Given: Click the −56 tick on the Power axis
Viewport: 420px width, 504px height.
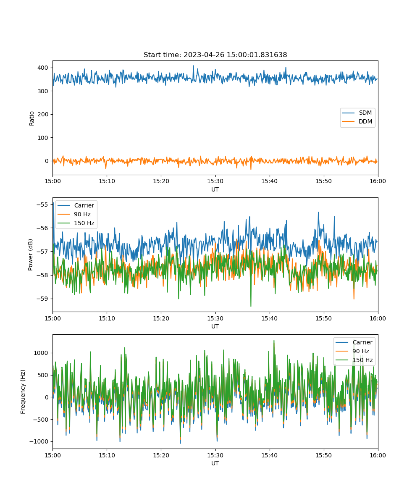Looking at the screenshot, I should (x=43, y=228).
